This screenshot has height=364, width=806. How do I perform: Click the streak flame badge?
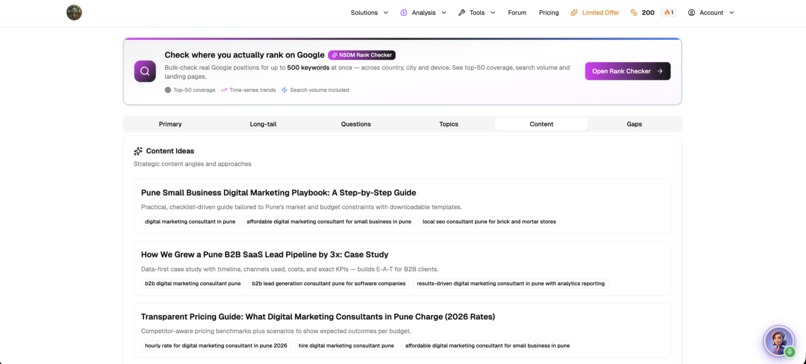669,13
